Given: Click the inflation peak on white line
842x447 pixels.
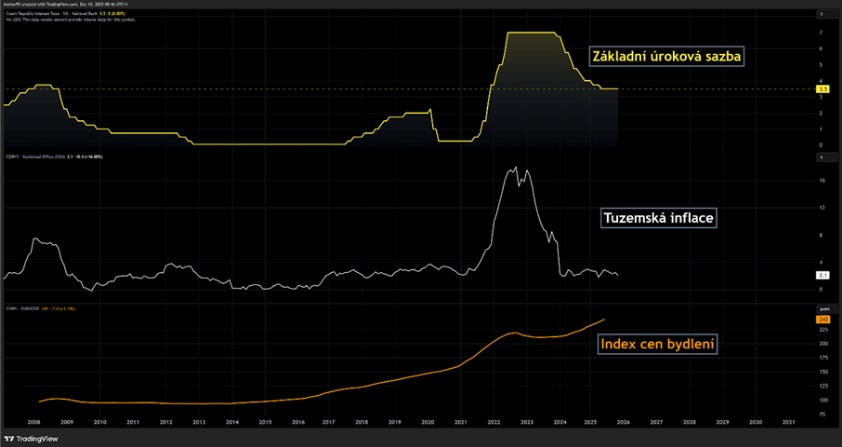Looking at the screenshot, I should (x=514, y=168).
